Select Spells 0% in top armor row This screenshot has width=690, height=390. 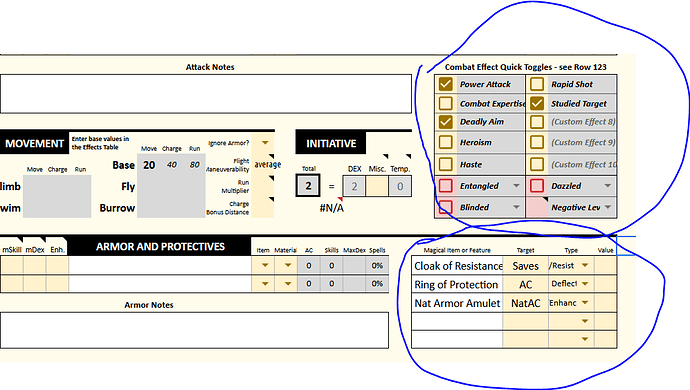(x=377, y=265)
